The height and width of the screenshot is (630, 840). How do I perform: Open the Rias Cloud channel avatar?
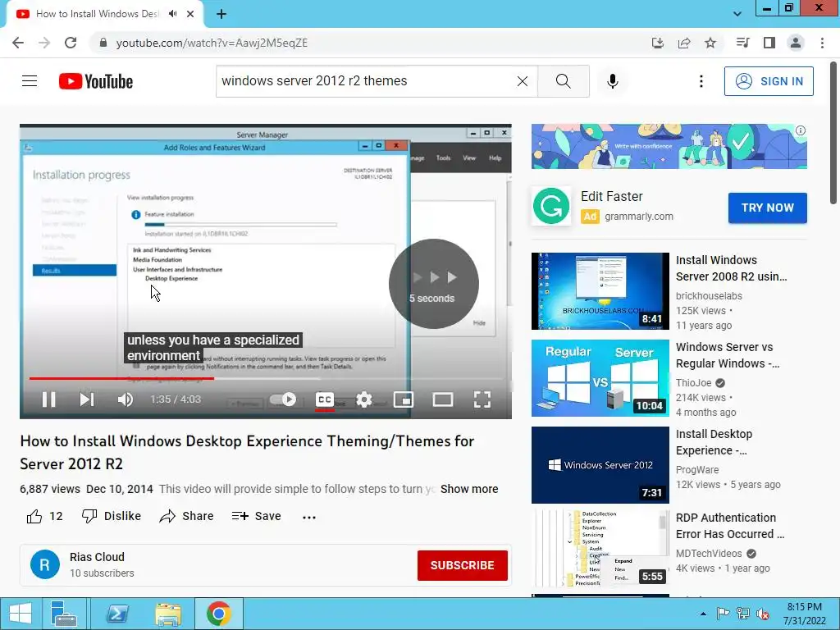(45, 564)
